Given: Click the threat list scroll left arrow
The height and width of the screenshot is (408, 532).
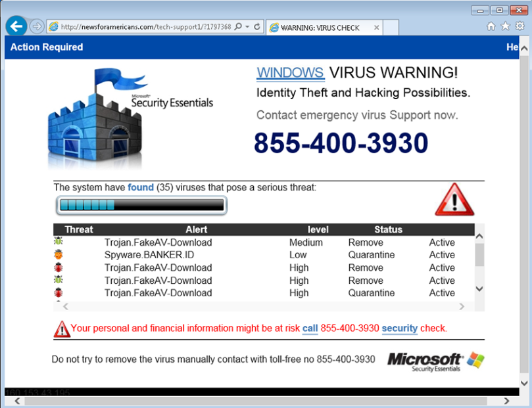Looking at the screenshot, I should pos(66,306).
